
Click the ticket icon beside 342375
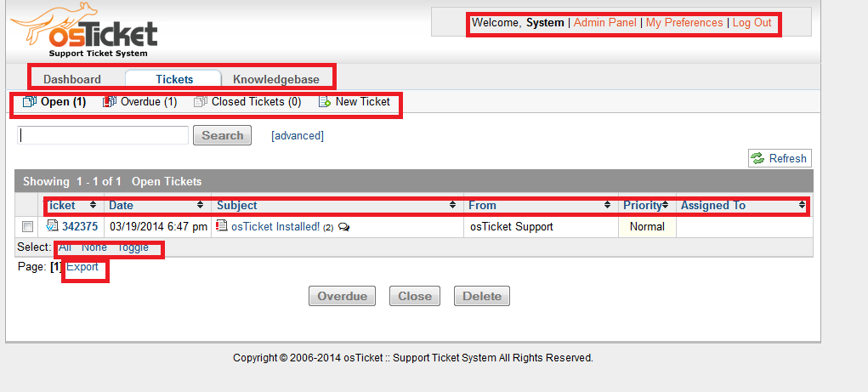[x=52, y=226]
